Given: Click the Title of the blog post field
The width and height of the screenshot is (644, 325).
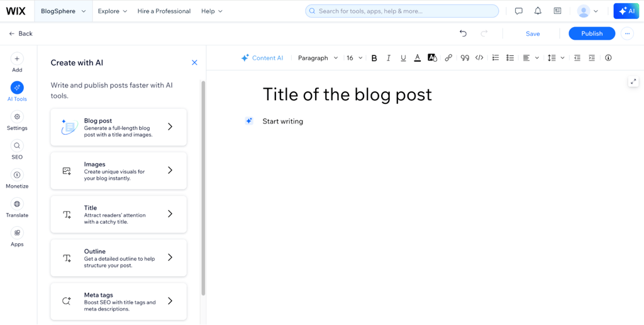Looking at the screenshot, I should 347,94.
